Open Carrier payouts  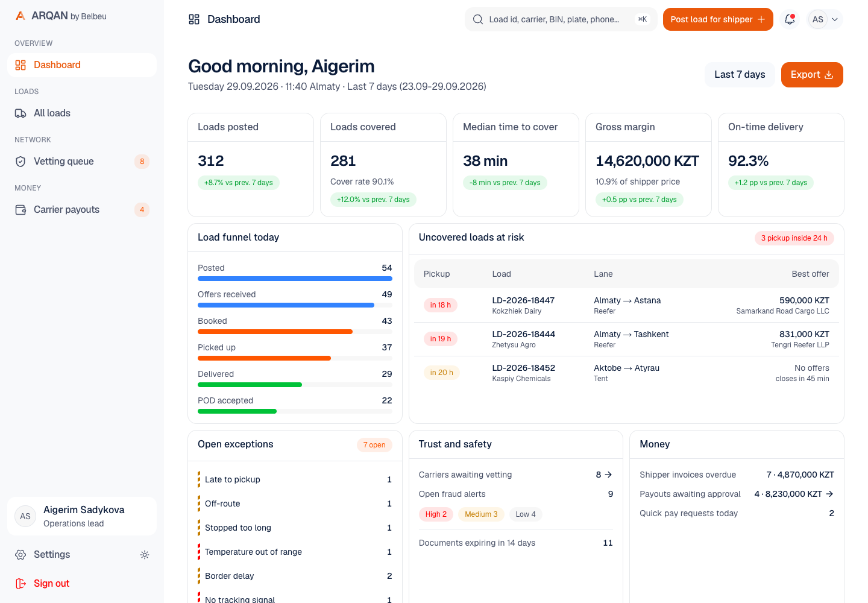pos(82,210)
